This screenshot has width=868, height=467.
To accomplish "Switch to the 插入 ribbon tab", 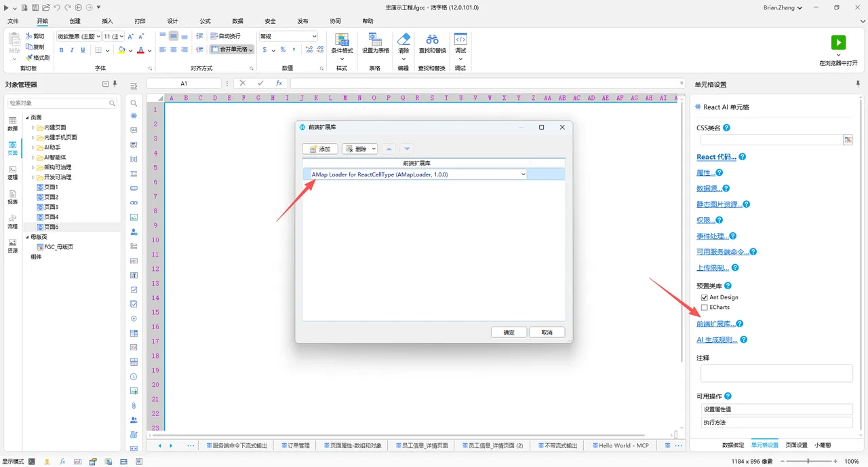I will (x=107, y=21).
